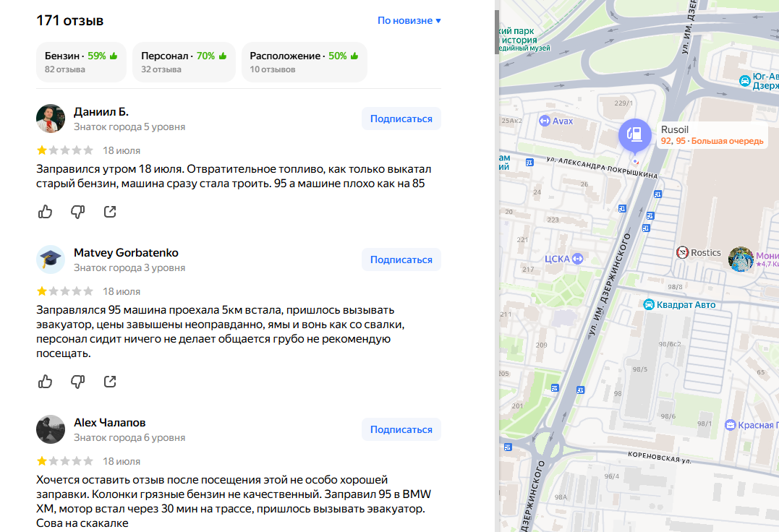
Task: Subscribe to Matvey Gorbatenko
Action: (x=401, y=259)
